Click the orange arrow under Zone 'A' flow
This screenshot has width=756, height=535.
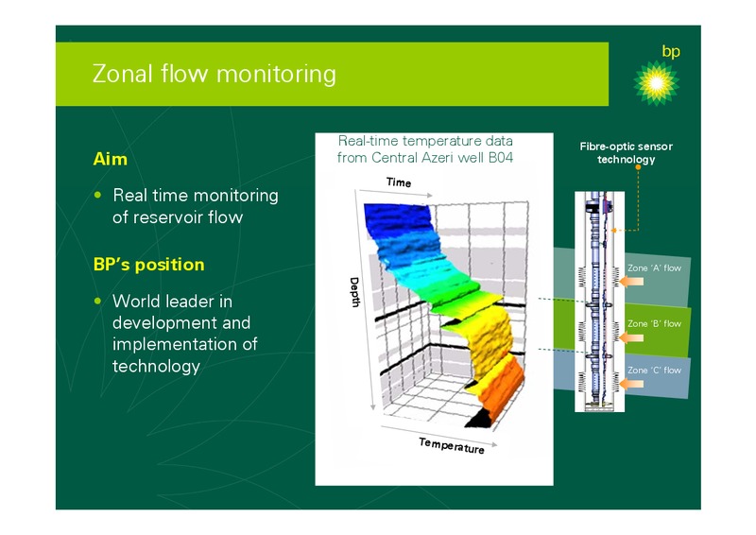tap(631, 282)
